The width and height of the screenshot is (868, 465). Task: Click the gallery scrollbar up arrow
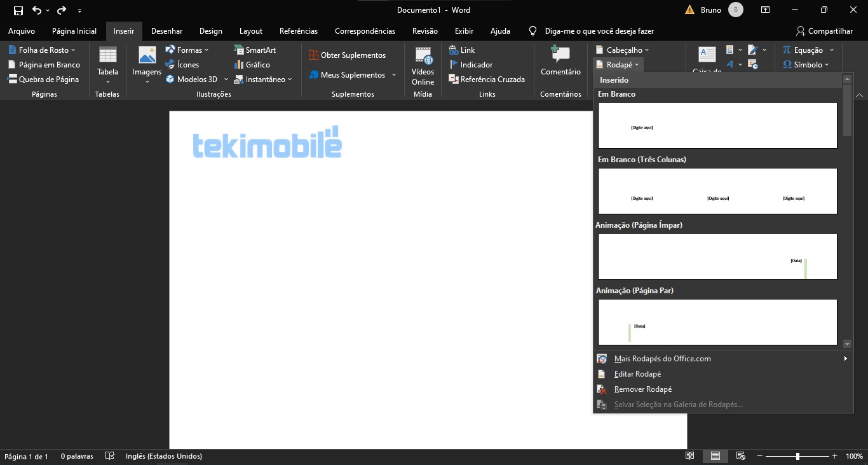(x=847, y=79)
